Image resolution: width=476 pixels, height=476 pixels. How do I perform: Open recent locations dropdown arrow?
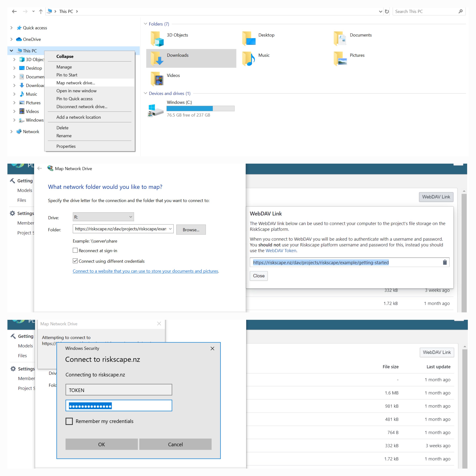(33, 11)
